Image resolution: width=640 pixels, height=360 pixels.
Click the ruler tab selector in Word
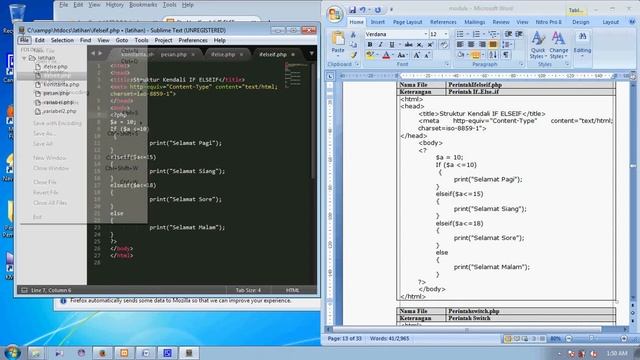(330, 76)
